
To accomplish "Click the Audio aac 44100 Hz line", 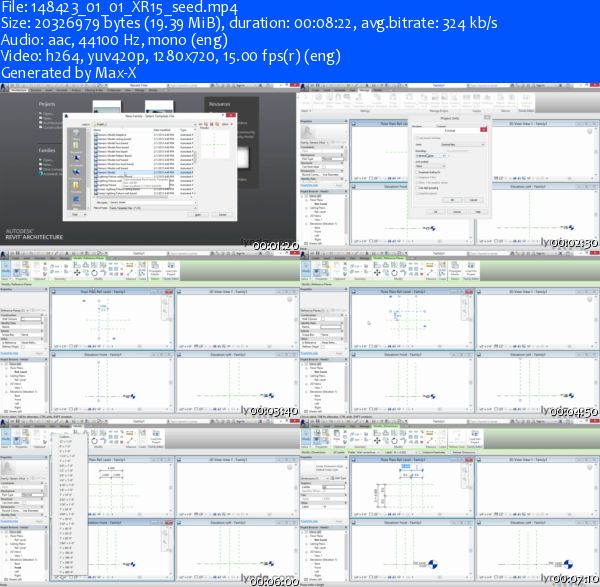I will pos(114,40).
